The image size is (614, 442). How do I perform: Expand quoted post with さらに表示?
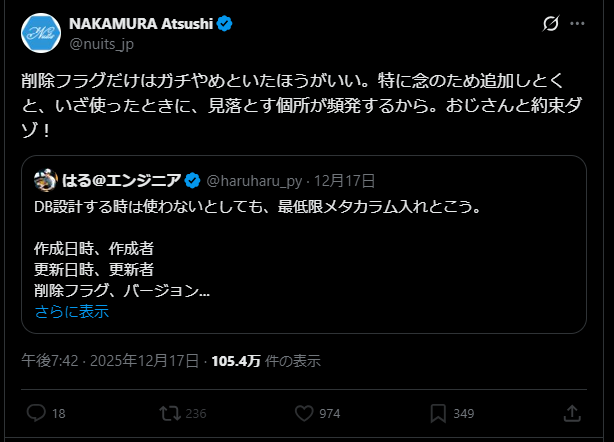click(x=71, y=311)
